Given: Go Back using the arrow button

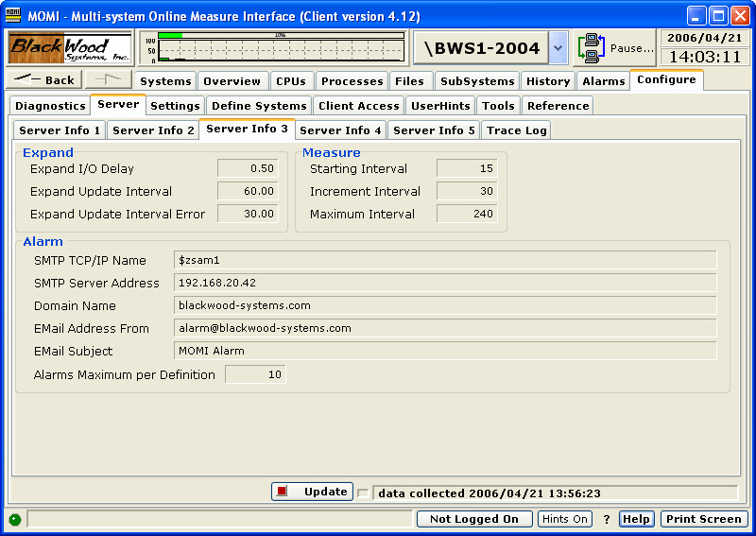Looking at the screenshot, I should [x=44, y=80].
